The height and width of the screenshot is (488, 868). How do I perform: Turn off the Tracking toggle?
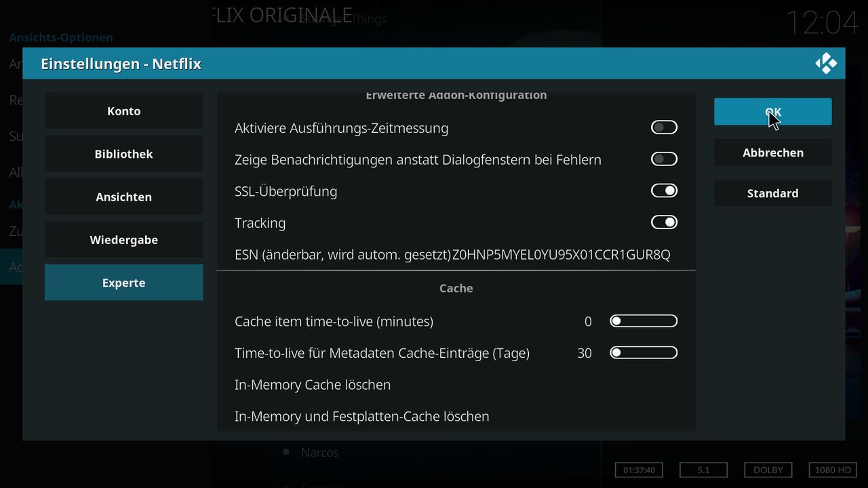[x=664, y=222]
